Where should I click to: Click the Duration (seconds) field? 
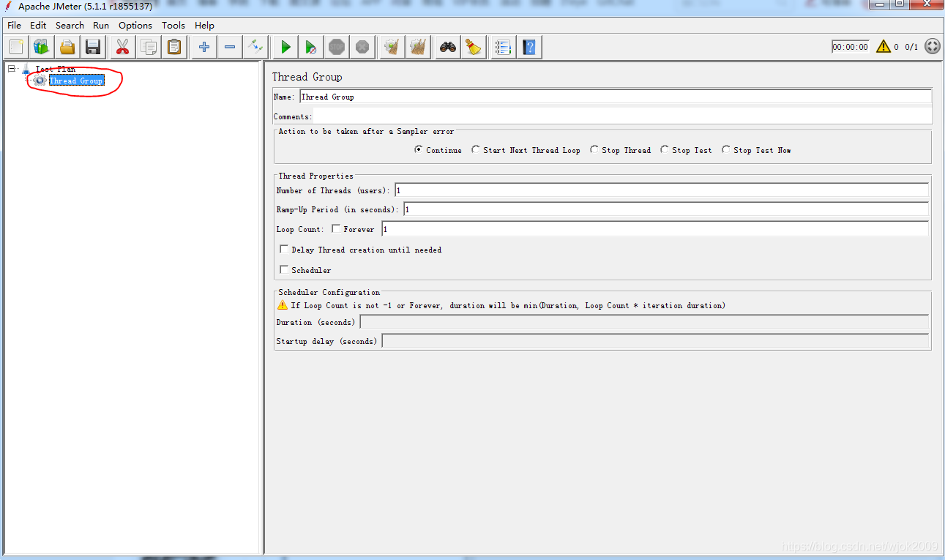click(x=644, y=322)
